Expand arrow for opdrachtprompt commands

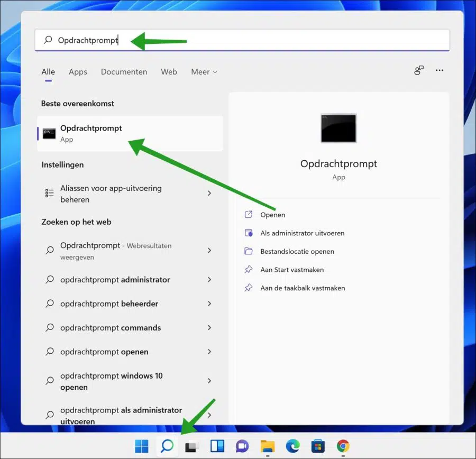(209, 327)
